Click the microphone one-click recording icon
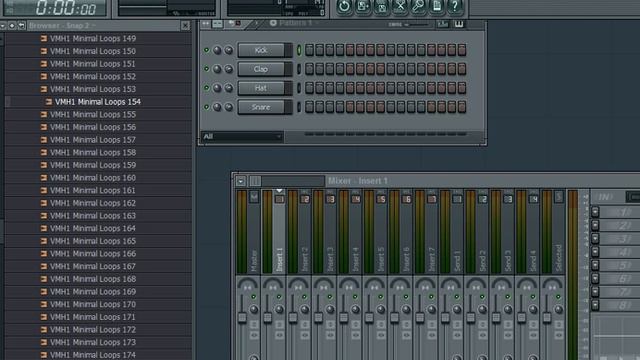 click(x=418, y=6)
